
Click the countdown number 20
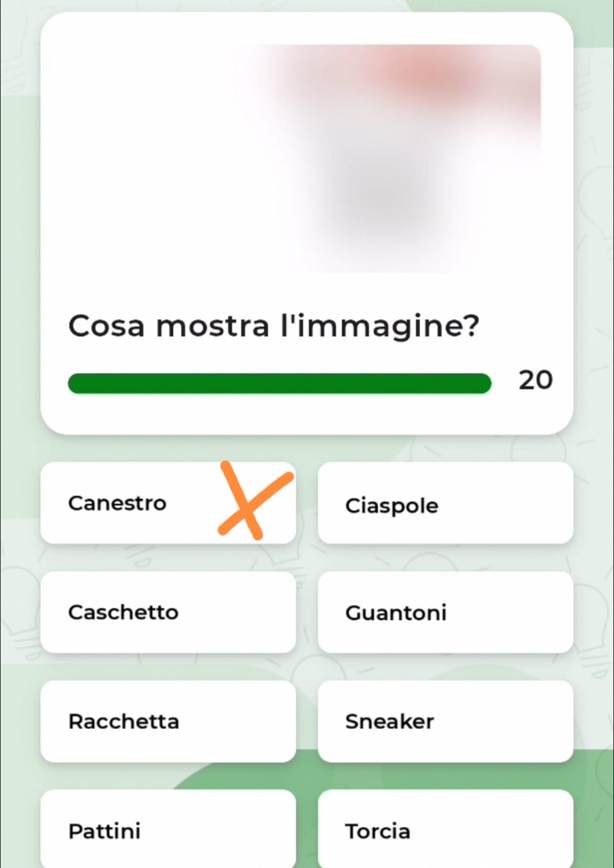click(536, 380)
